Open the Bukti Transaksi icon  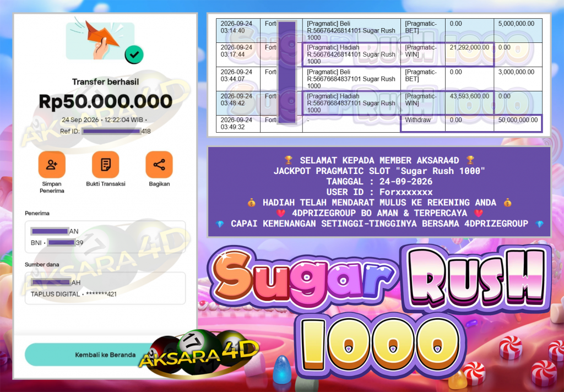[105, 165]
